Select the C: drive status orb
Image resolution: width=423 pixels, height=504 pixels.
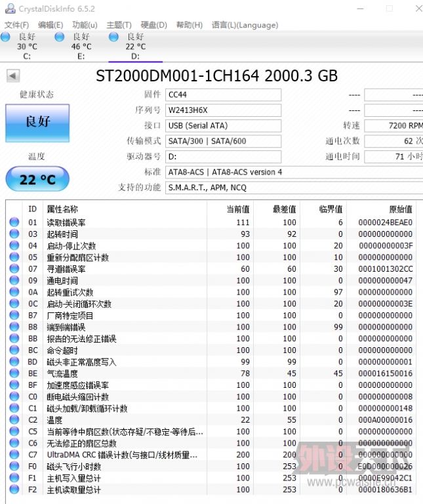tap(6, 37)
